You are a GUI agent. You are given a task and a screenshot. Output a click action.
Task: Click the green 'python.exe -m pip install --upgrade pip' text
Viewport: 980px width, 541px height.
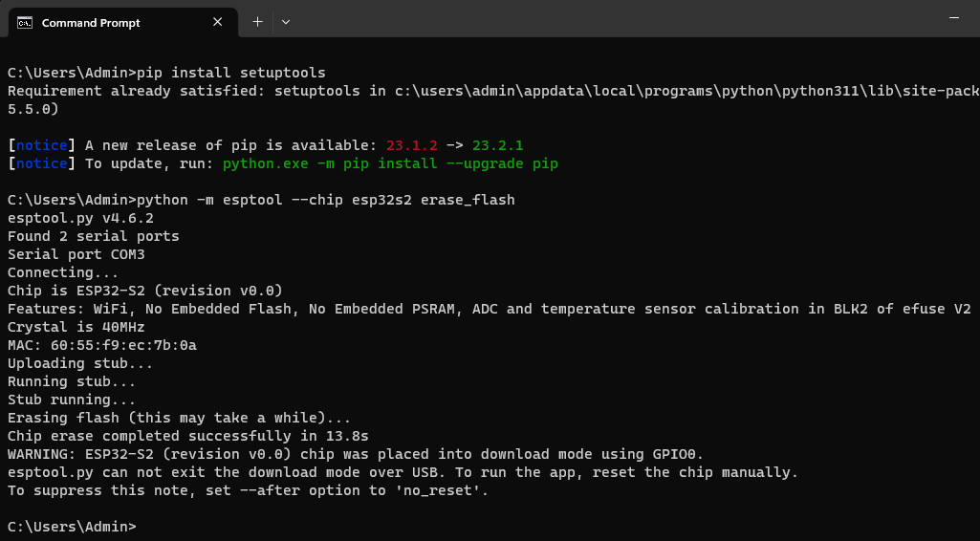tap(390, 163)
